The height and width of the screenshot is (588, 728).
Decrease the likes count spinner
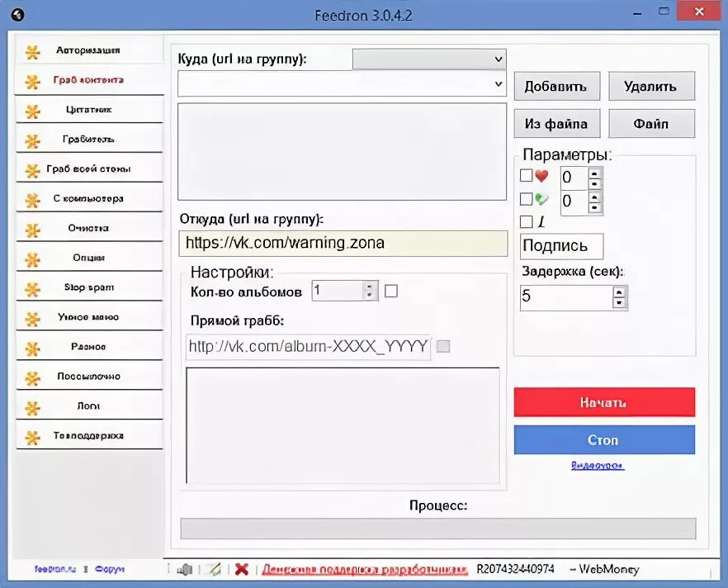pyautogui.click(x=595, y=184)
